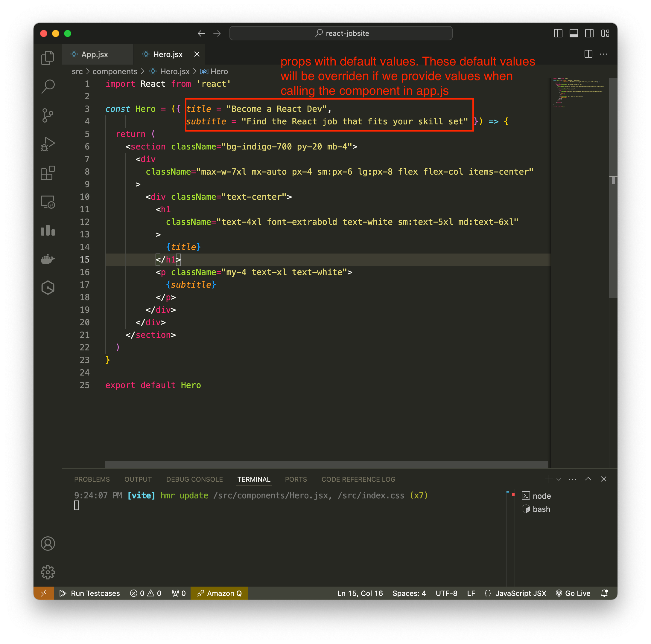
Task: Open the Manage settings gear
Action: (x=48, y=572)
